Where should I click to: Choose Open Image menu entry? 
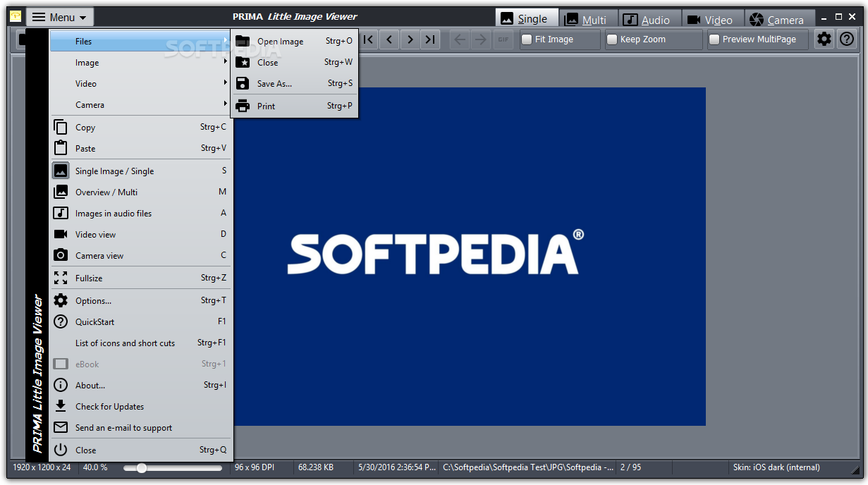pos(295,41)
